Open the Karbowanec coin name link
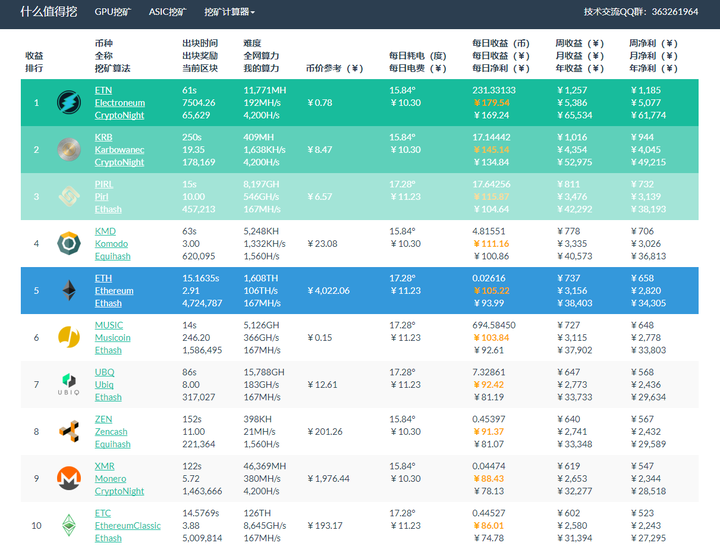 (x=119, y=150)
